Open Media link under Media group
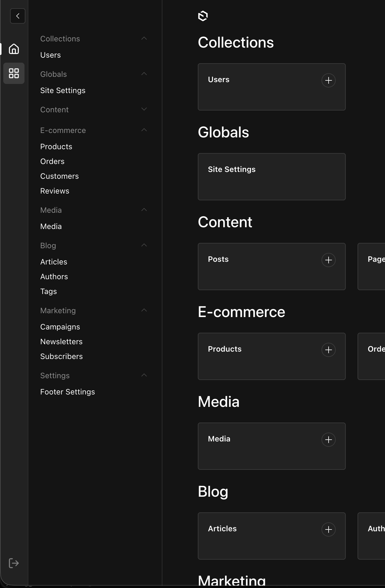Screen dimensions: 385x588 pyautogui.click(x=51, y=226)
